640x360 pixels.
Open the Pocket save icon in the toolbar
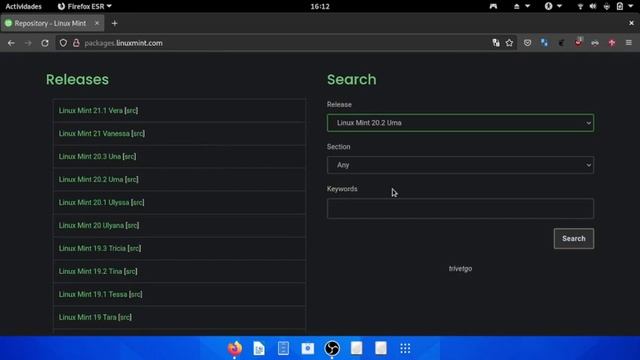(527, 43)
